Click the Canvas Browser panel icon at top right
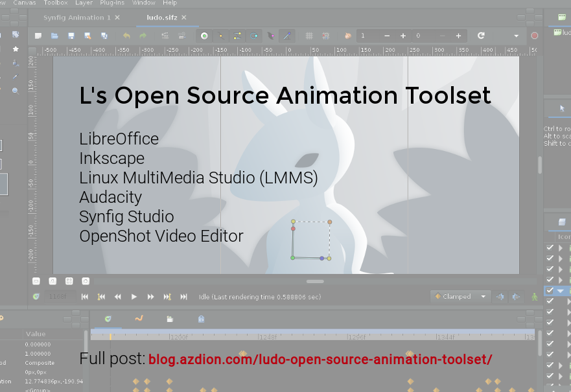 click(562, 17)
